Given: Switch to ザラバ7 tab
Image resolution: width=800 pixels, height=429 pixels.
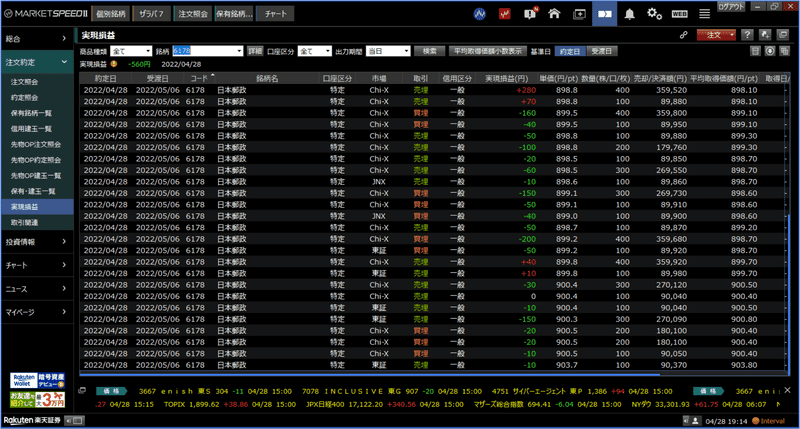Looking at the screenshot, I should 152,14.
